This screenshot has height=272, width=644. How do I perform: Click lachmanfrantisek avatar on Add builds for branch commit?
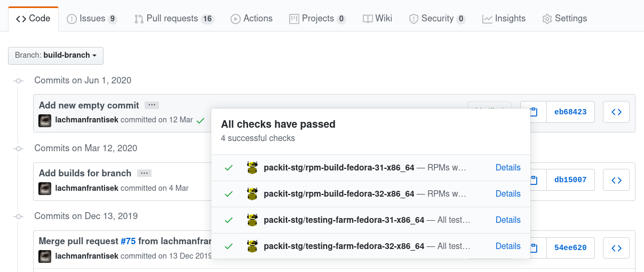coord(45,188)
